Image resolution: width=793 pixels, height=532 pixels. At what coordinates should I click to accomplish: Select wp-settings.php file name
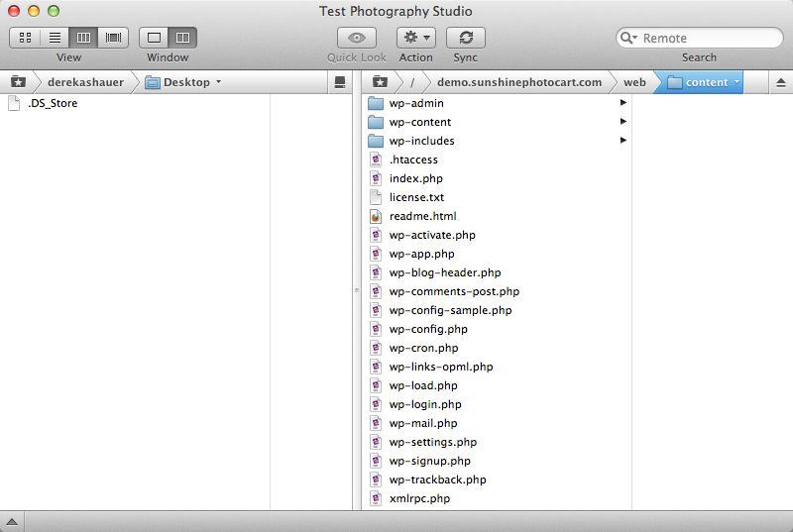point(433,442)
